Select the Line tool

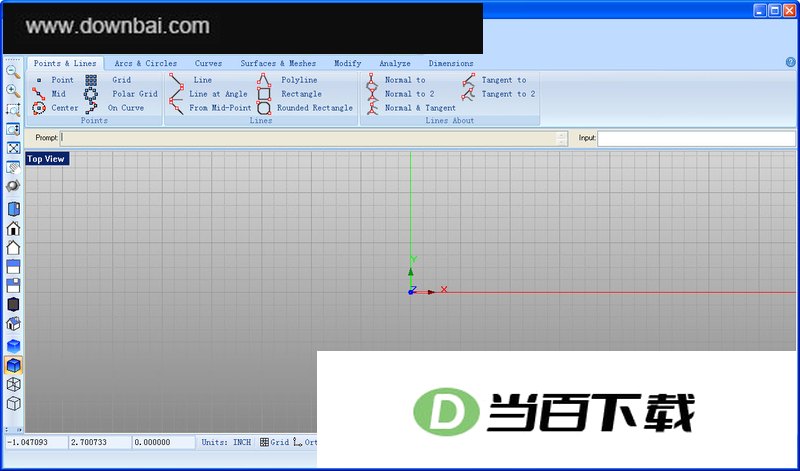(191, 80)
